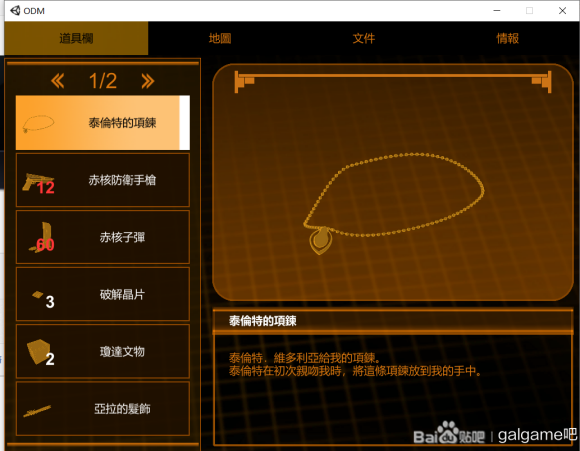Switch to the 文件 documents tab
Image resolution: width=580 pixels, height=451 pixels.
[x=364, y=38]
